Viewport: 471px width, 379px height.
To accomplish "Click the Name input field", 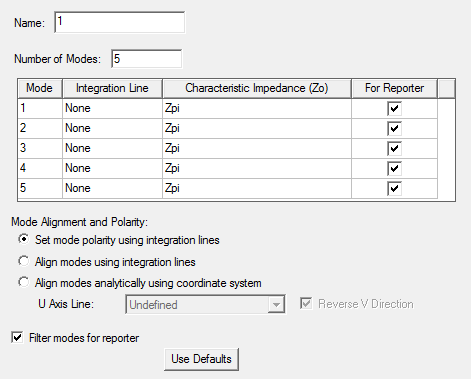I will pos(119,22).
